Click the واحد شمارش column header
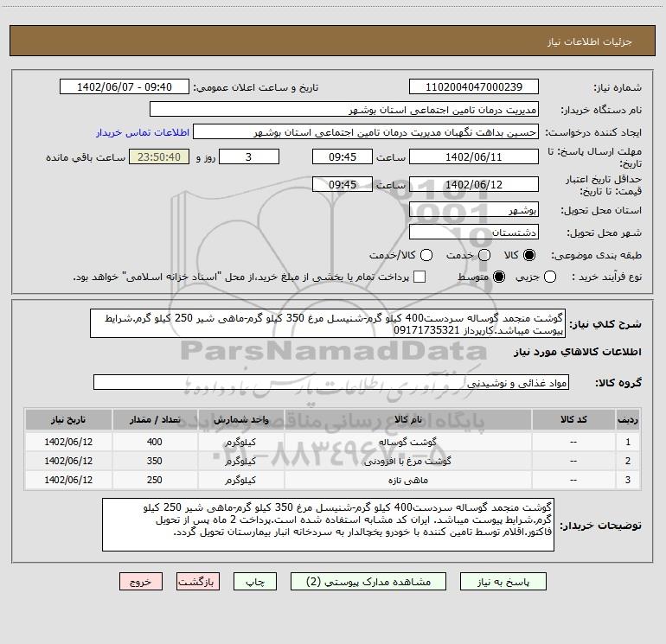Image resolution: width=666 pixels, height=644 pixels. 240,420
